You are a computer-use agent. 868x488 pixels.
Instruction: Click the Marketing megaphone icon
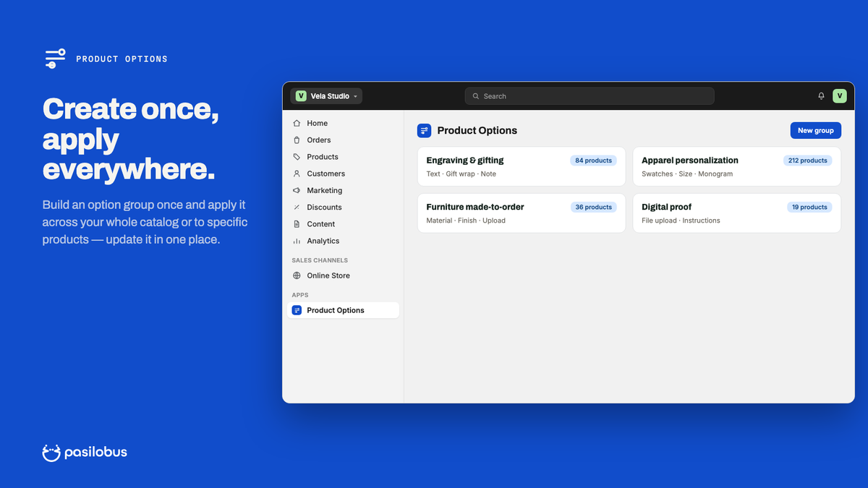point(297,190)
